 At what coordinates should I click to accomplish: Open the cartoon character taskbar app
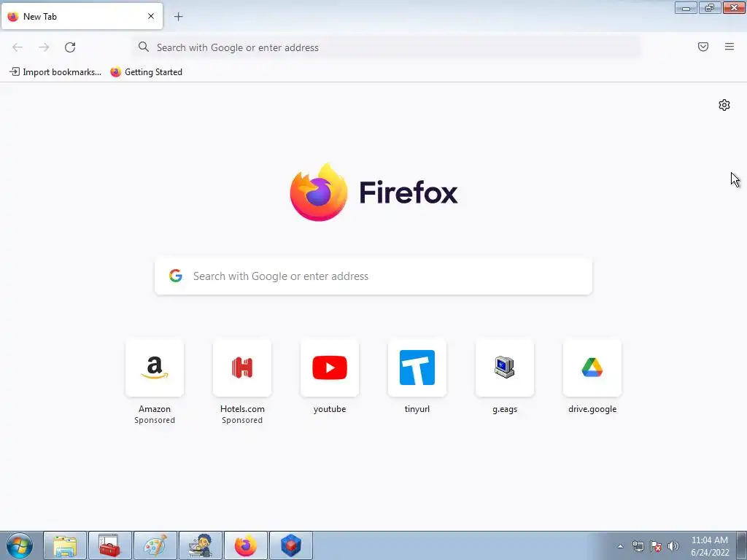[x=200, y=545]
